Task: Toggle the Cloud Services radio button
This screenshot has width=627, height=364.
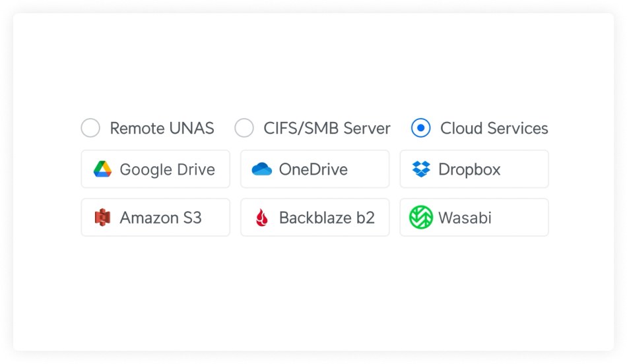Action: (420, 128)
